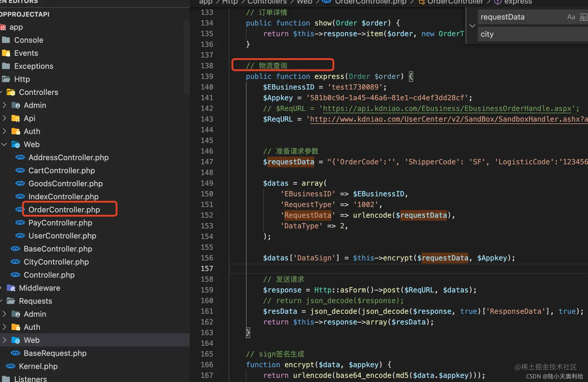Select the Controller.php PHP file icon
588x382 pixels.
16,275
